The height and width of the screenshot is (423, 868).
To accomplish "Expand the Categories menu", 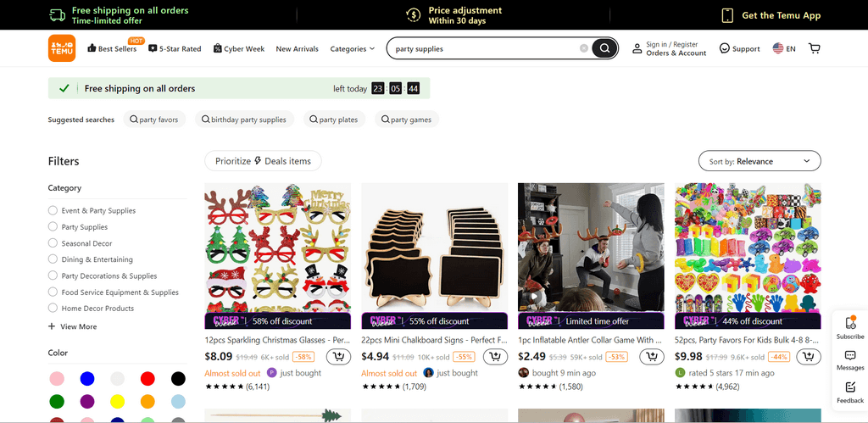I will (352, 49).
